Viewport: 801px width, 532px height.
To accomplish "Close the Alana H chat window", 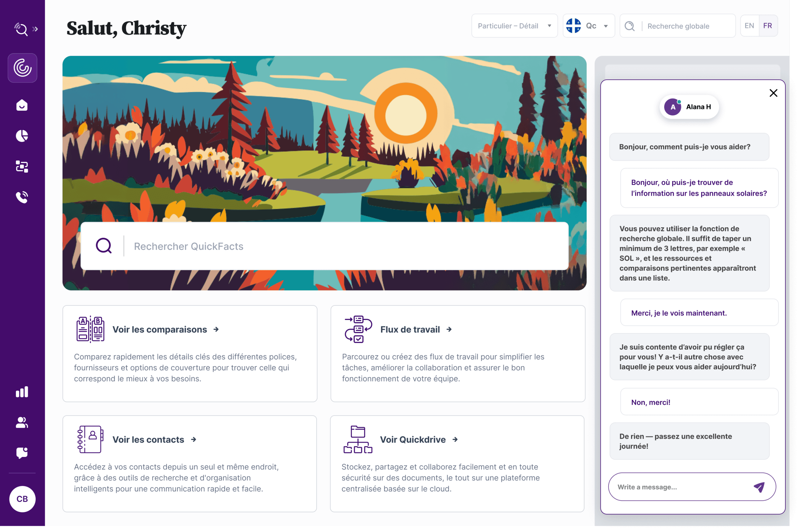I will (773, 93).
